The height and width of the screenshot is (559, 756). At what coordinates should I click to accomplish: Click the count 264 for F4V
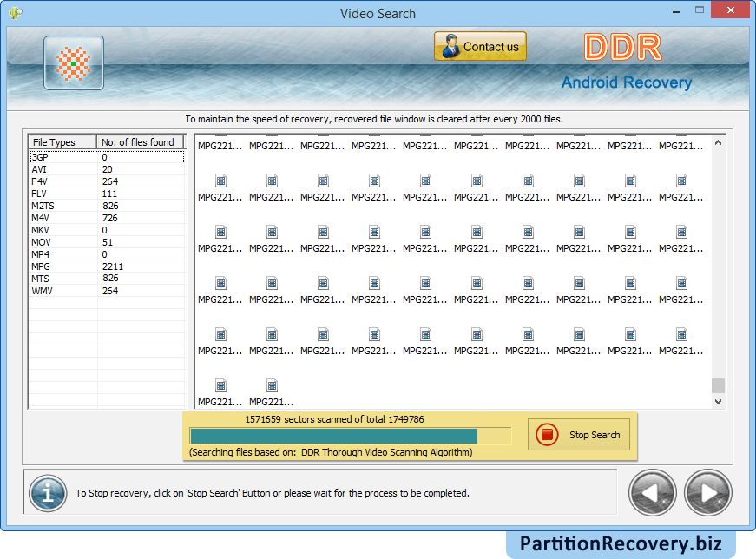110,181
